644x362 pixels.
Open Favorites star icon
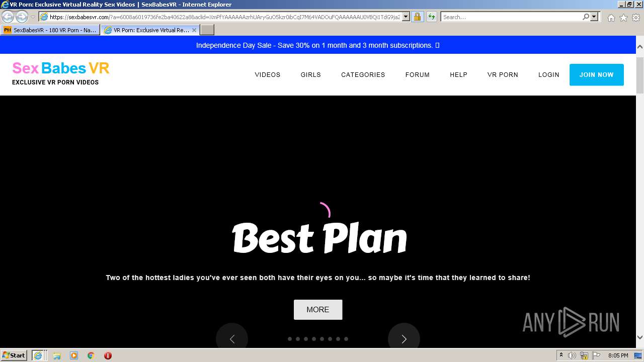[623, 18]
